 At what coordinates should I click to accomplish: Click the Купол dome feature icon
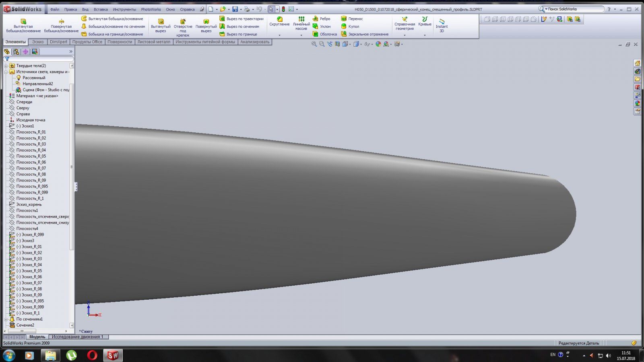coord(350,27)
